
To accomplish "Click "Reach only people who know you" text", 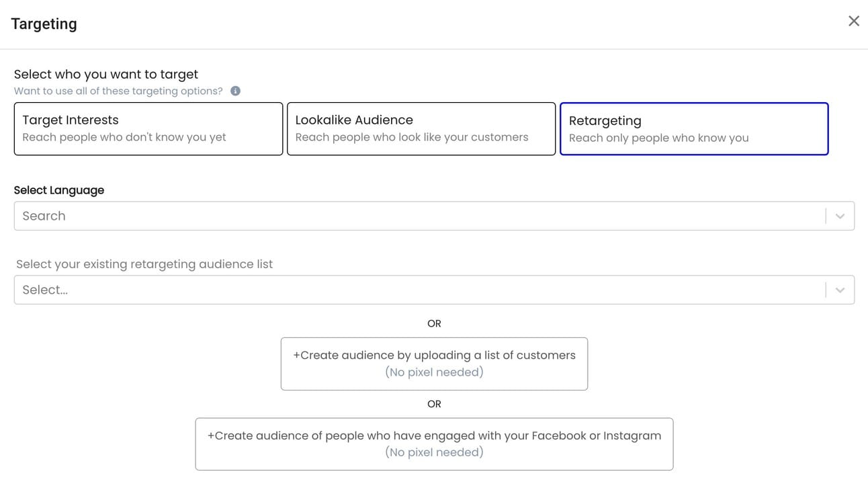I will click(658, 138).
